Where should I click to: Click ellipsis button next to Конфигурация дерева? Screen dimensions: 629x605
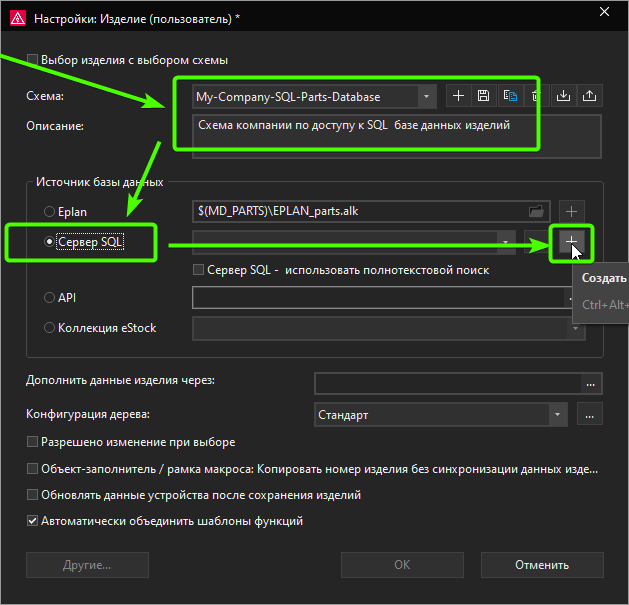click(x=590, y=414)
